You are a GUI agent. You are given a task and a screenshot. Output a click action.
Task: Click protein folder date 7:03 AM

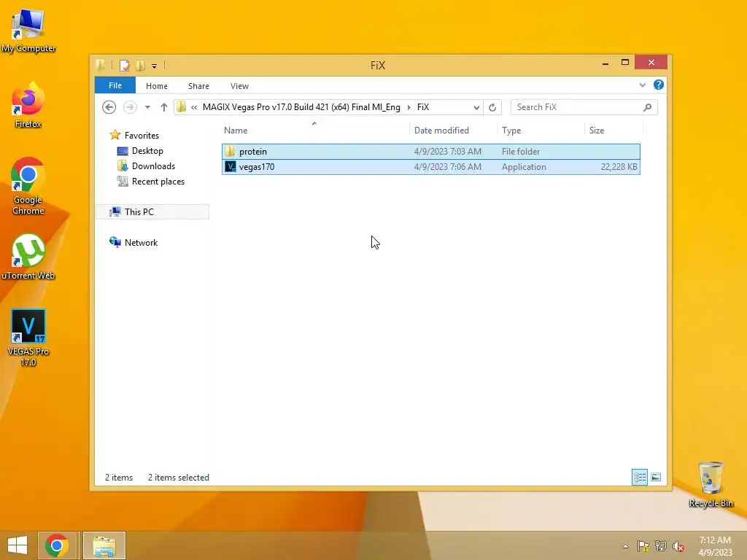(448, 152)
